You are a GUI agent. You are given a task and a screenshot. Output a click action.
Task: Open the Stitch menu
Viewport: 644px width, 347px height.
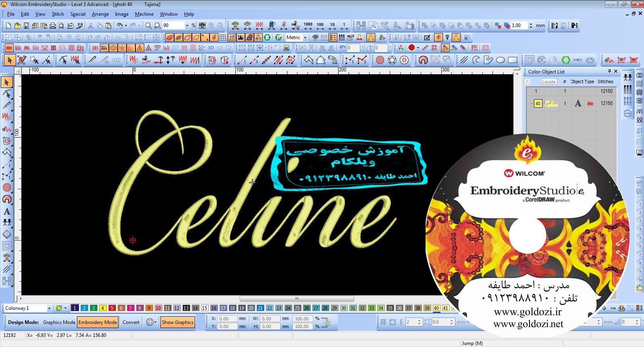pyautogui.click(x=58, y=14)
